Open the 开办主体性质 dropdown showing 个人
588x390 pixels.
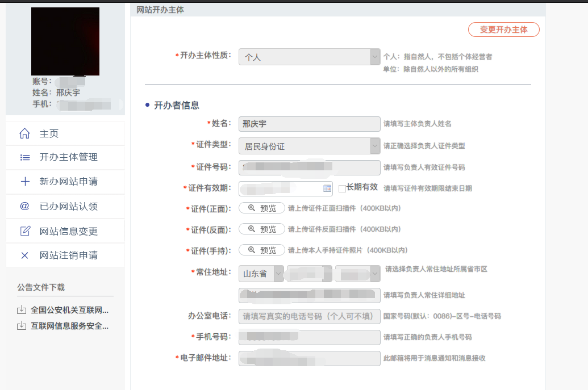[310, 57]
